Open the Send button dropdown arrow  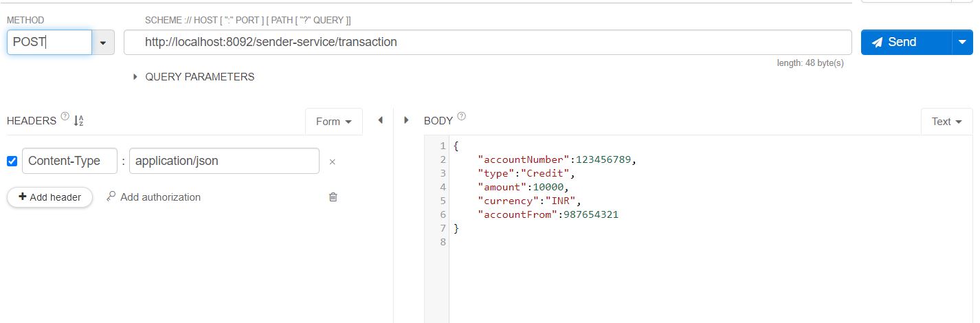962,42
